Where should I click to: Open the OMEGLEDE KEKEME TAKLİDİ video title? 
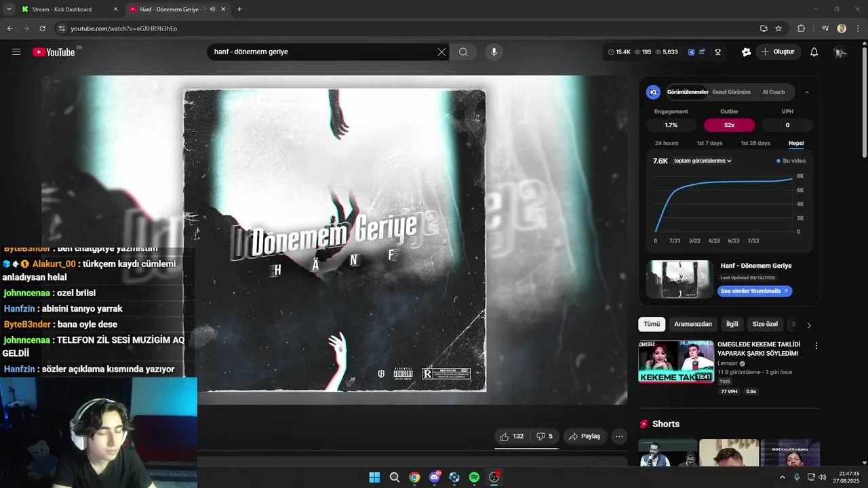pyautogui.click(x=759, y=349)
